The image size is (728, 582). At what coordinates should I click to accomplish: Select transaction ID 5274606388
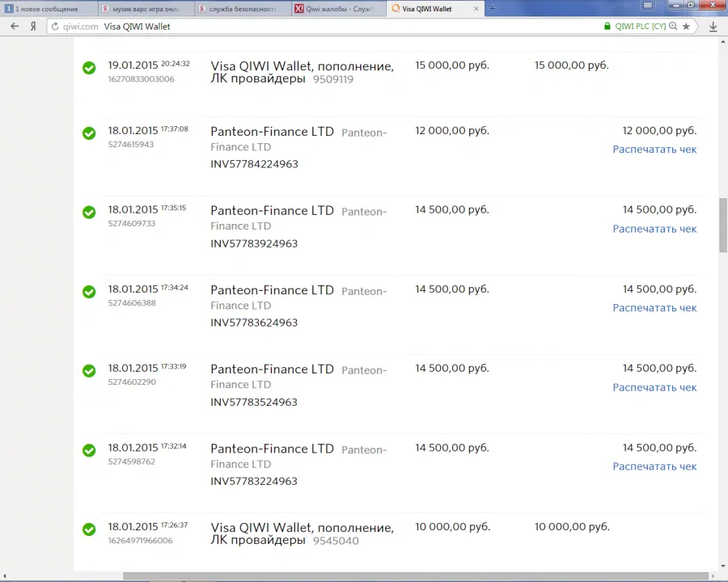point(132,302)
